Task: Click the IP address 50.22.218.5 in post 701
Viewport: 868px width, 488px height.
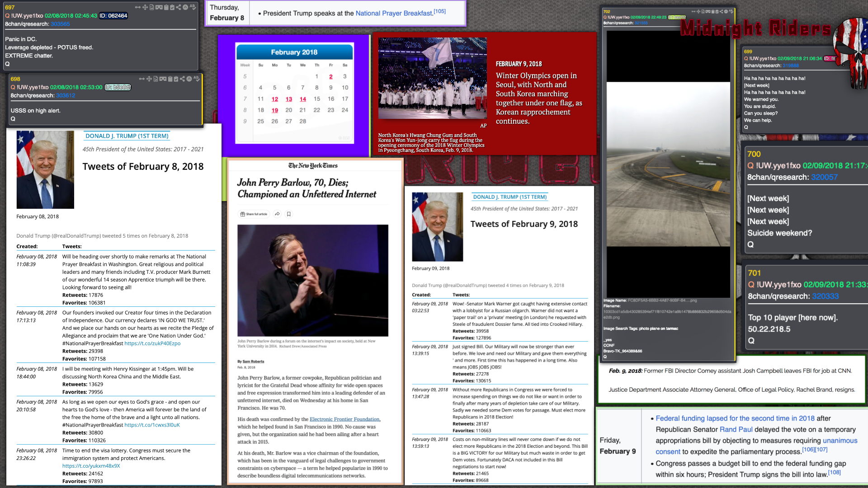Action: pos(769,329)
